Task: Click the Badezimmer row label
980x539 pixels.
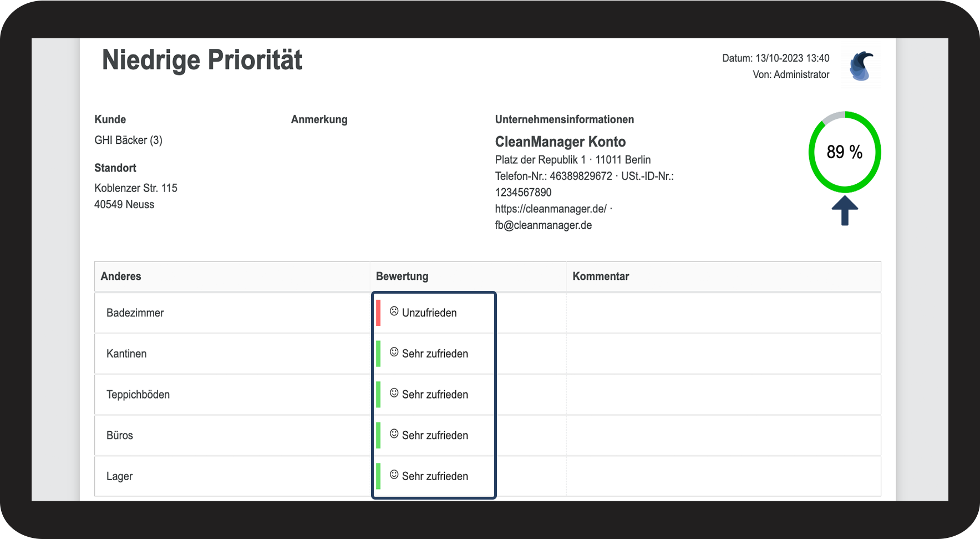Action: click(135, 313)
